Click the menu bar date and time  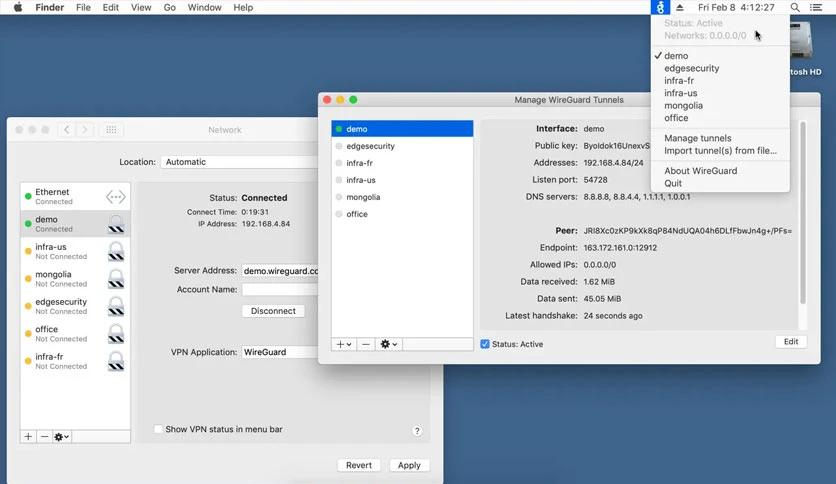pyautogui.click(x=736, y=7)
